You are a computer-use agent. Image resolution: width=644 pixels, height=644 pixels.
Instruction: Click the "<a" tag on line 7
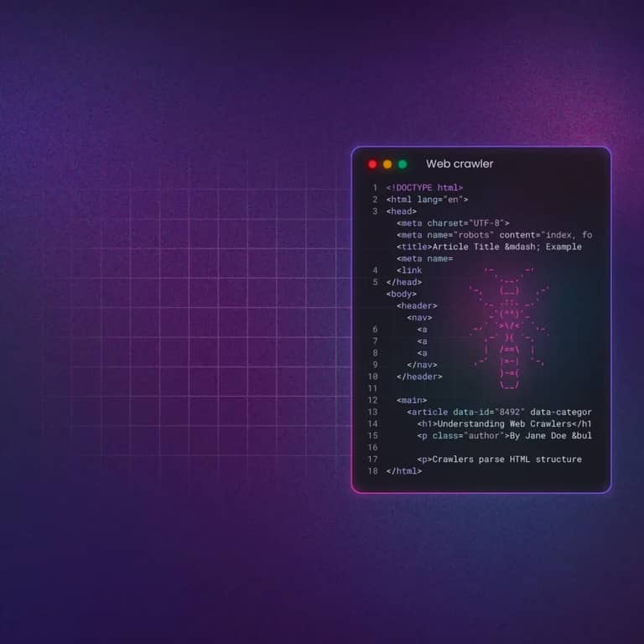coord(423,341)
